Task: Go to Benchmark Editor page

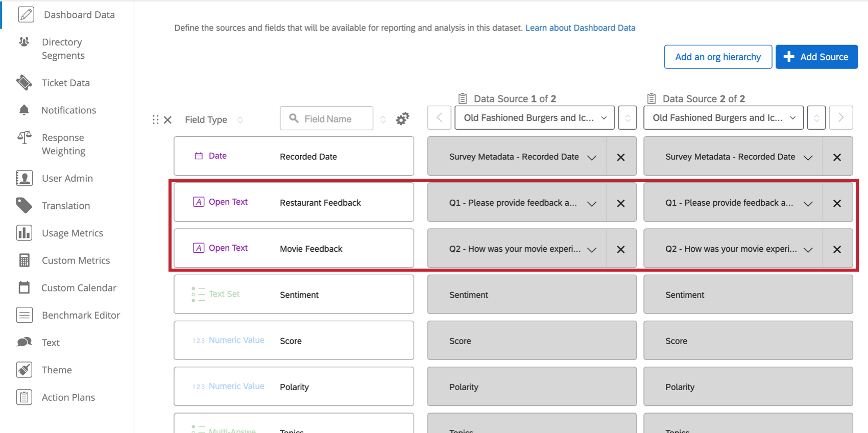Action: coord(81,315)
